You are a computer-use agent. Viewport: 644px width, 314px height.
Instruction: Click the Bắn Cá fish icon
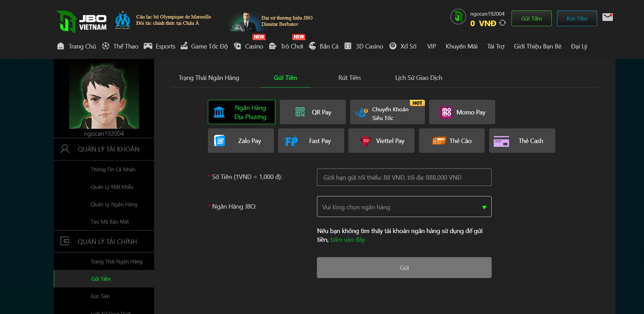(x=312, y=46)
